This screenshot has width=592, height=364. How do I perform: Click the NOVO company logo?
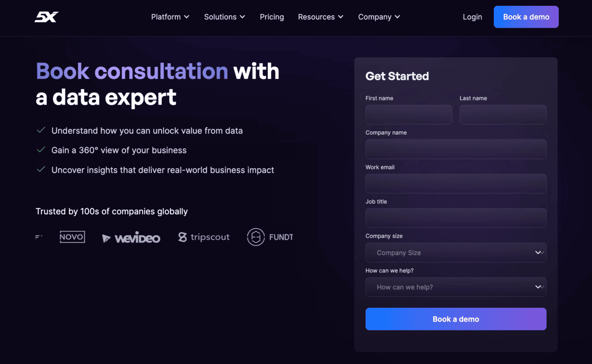[x=72, y=237]
